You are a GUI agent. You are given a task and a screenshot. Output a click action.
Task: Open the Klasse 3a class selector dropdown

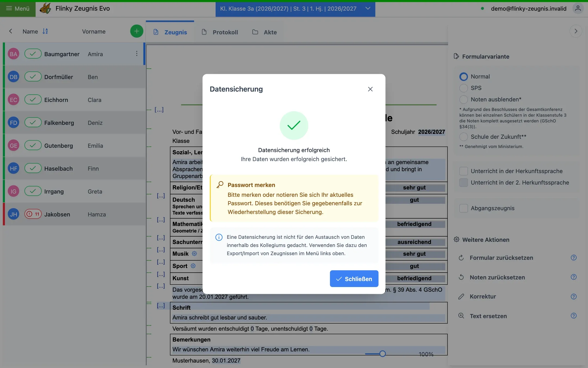click(x=295, y=9)
